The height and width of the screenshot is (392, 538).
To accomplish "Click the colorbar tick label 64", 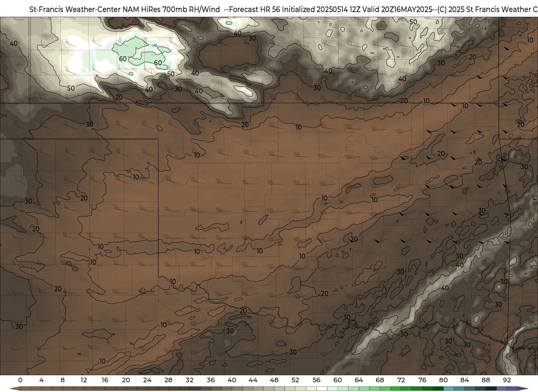I will (359, 380).
